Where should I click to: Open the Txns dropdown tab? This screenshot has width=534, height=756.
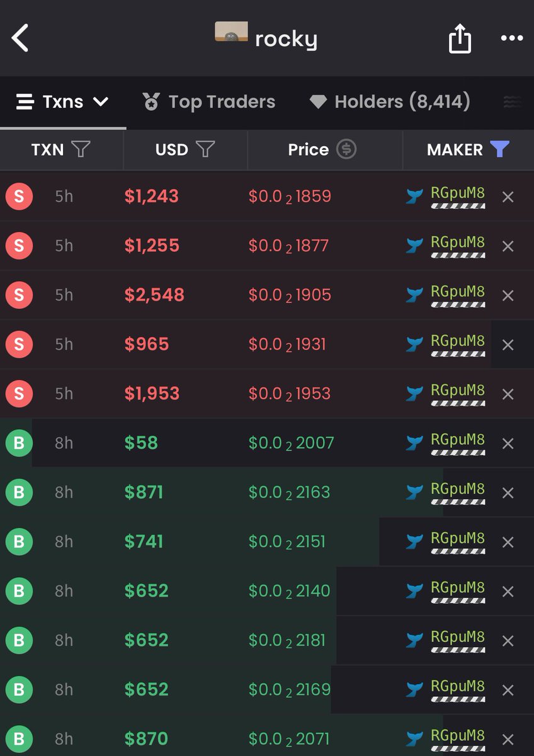62,102
